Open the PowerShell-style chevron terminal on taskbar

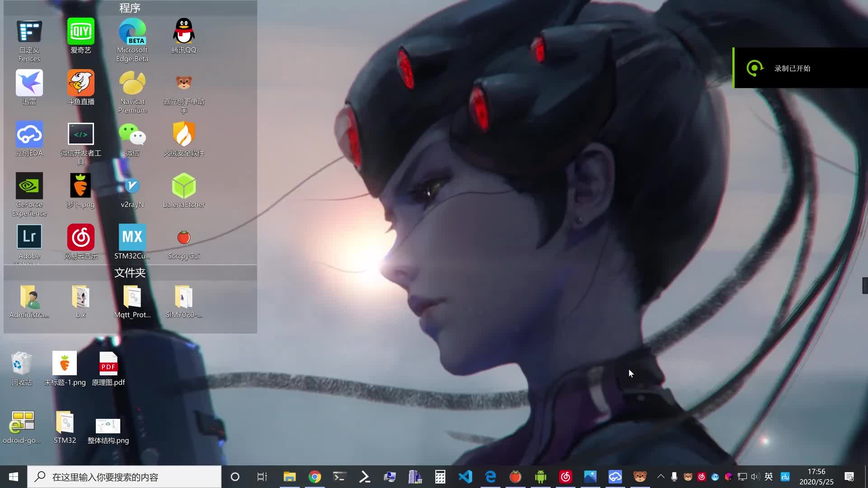point(365,477)
